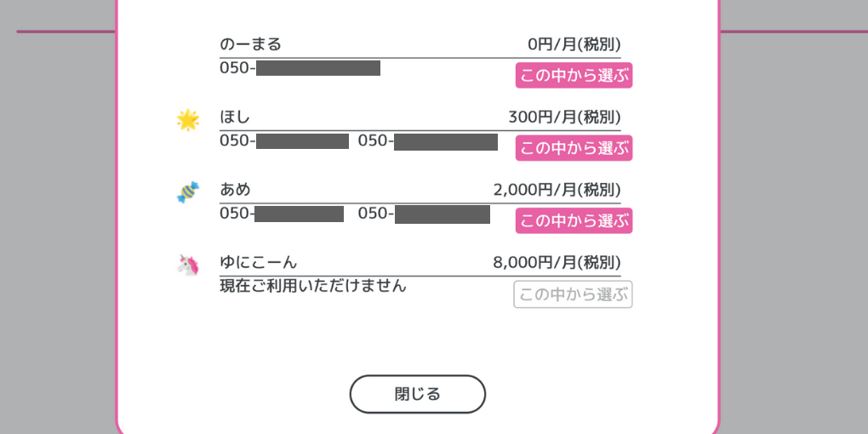Select the あめ plan name
868x434 pixels.
pos(235,190)
